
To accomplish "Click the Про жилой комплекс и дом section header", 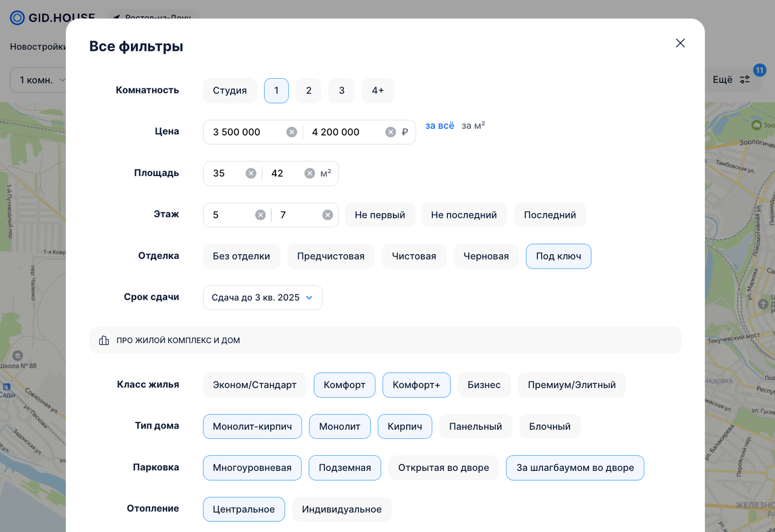I will [385, 340].
